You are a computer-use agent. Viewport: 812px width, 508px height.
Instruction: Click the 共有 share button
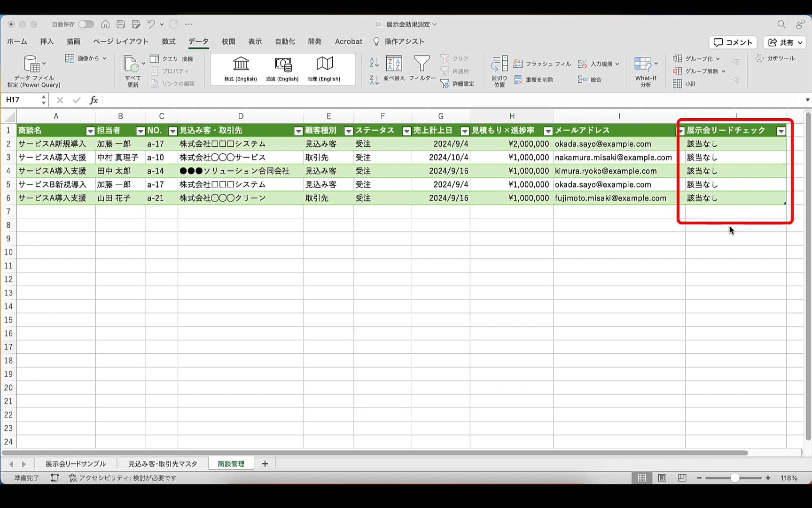(x=784, y=42)
